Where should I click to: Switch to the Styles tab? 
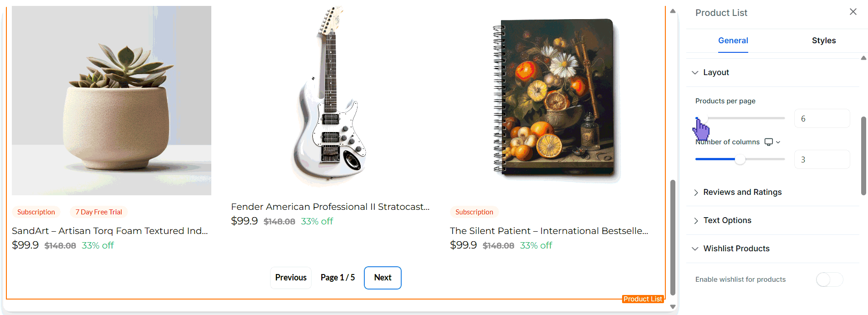(823, 41)
